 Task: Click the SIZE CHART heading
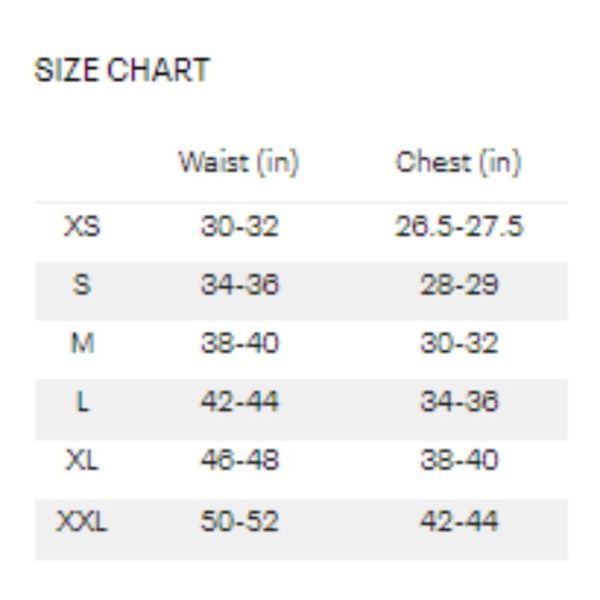coord(122,70)
